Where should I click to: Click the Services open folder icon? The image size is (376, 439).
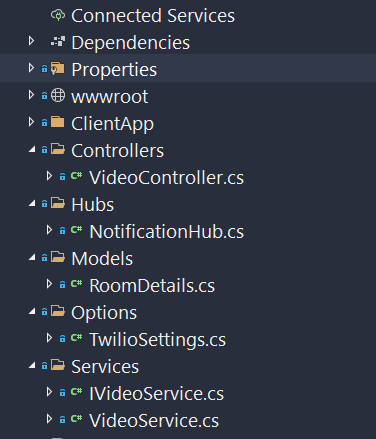(58, 365)
